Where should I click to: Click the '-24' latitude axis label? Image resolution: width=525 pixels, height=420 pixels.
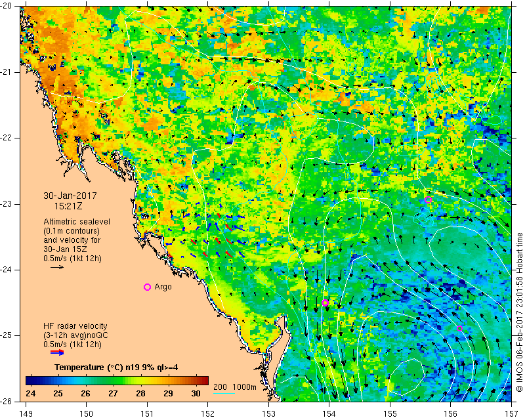pyautogui.click(x=6, y=270)
